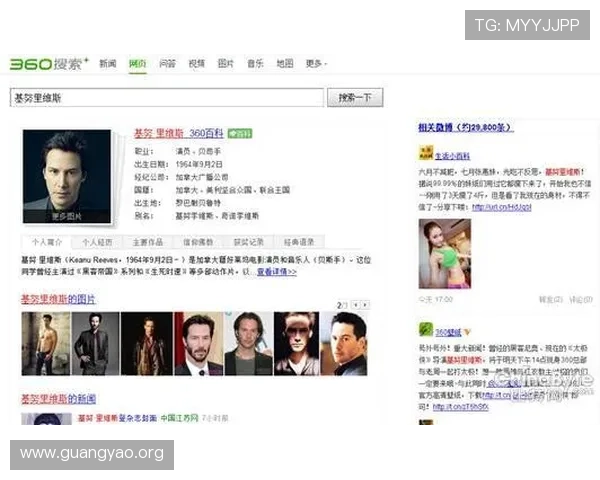Open the high-contrast shadowed face thumbnail
The height and width of the screenshot is (480, 600).
(x=297, y=343)
